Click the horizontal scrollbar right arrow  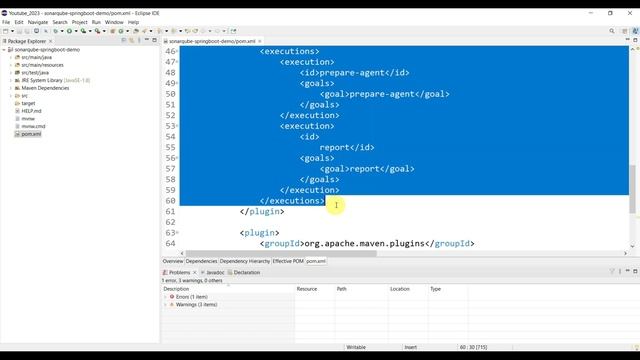click(x=625, y=253)
